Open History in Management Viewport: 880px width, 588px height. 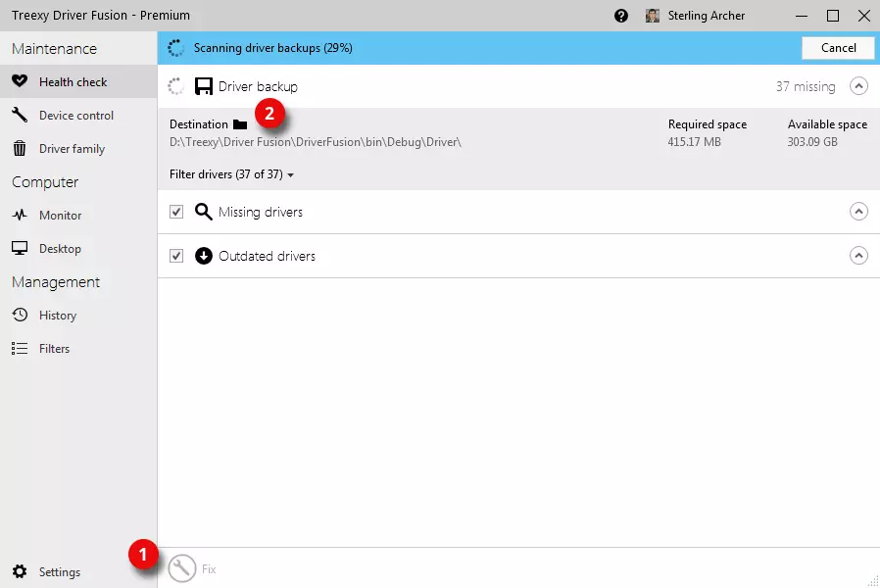(78, 316)
